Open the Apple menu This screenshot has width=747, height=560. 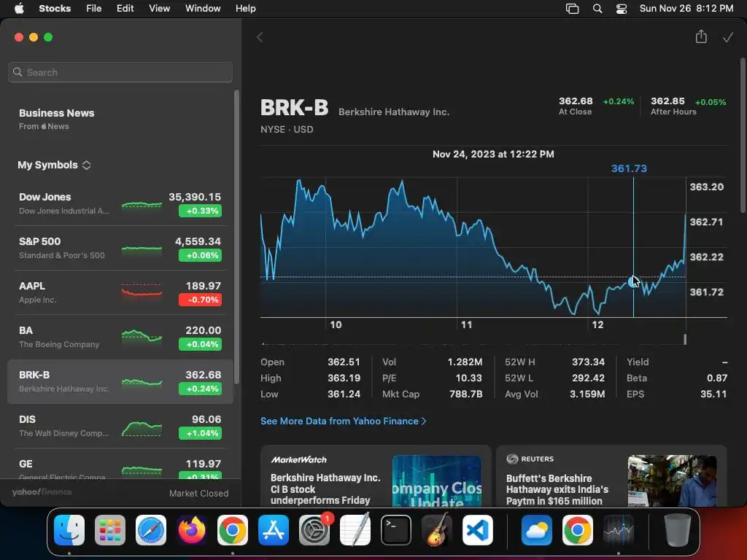(19, 9)
